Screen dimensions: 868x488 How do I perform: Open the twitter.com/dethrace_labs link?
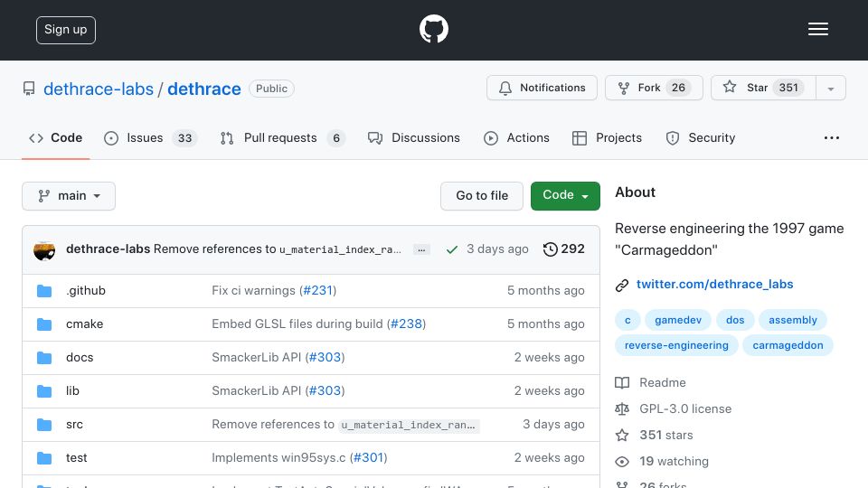[714, 285]
